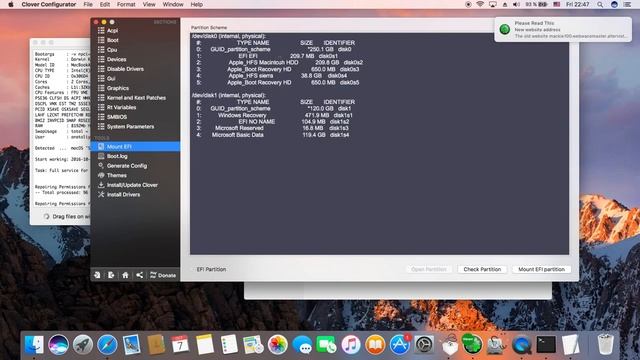Open iTunes from the Dock

tap(351, 345)
